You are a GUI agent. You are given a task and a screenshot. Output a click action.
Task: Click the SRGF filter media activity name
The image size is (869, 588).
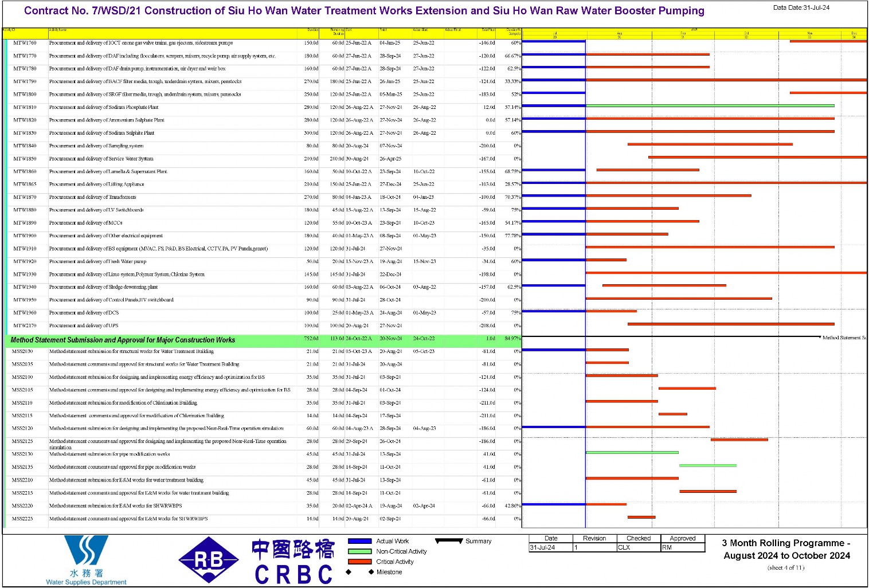click(145, 95)
